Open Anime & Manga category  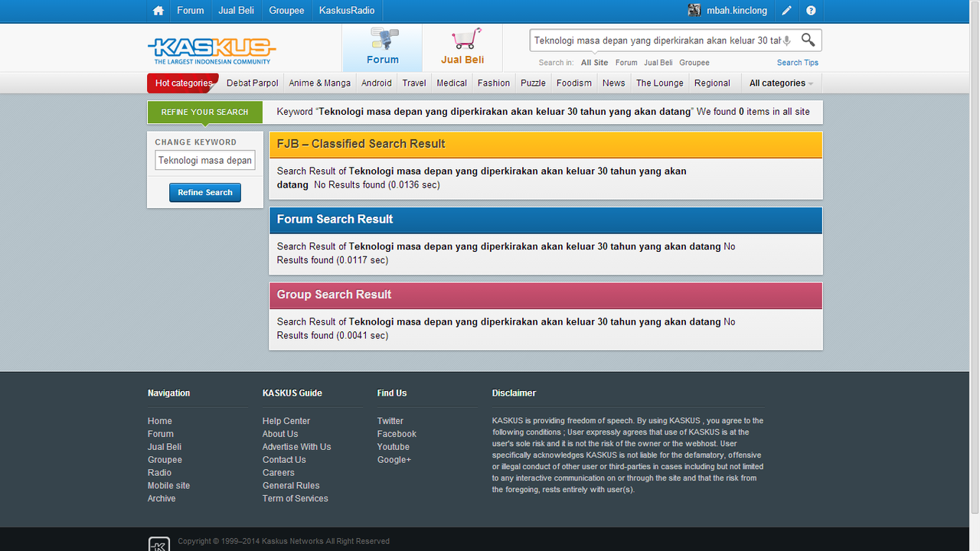[x=320, y=83]
